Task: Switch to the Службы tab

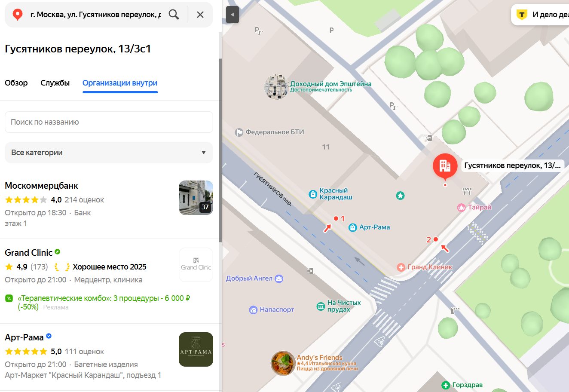Action: pyautogui.click(x=55, y=83)
